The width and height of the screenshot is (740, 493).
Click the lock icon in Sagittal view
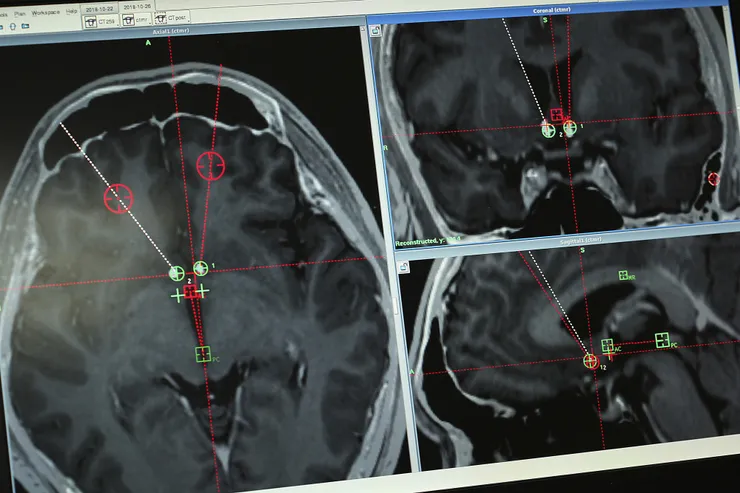404,267
